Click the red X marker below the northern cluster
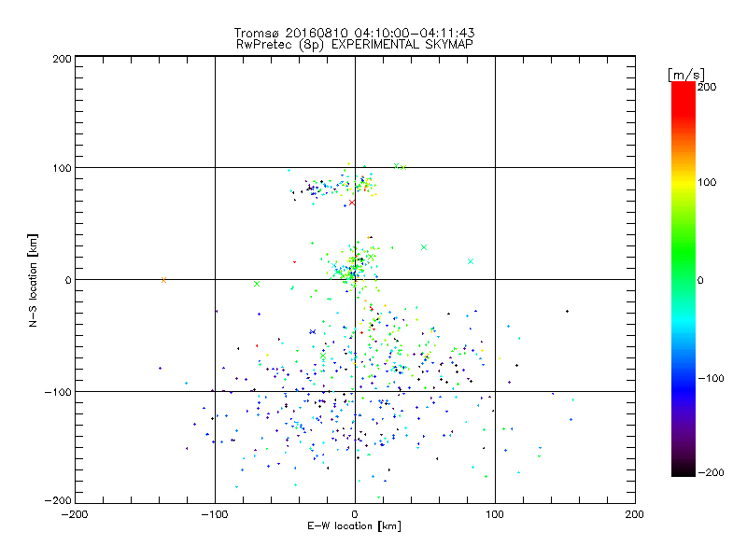Viewport: 747px width, 560px height. (x=352, y=203)
